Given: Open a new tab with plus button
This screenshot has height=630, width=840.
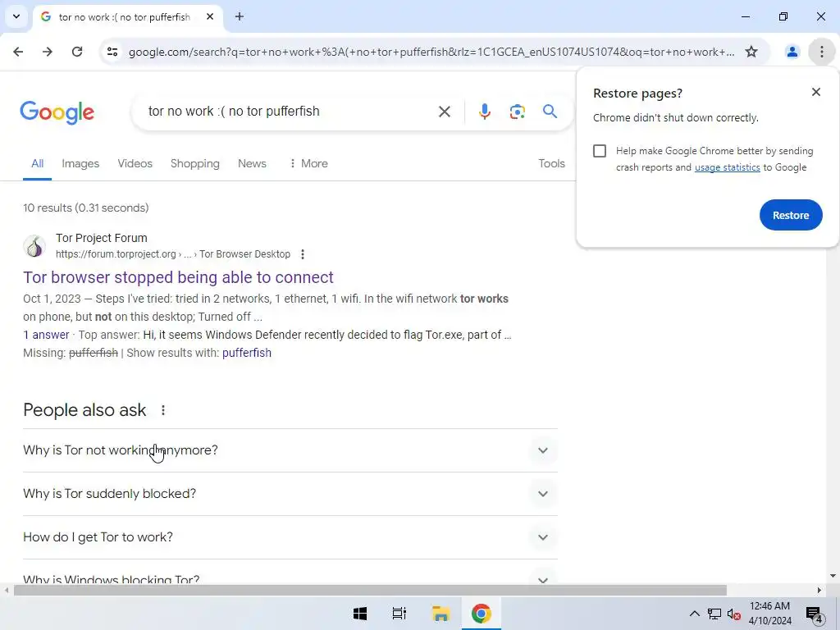Looking at the screenshot, I should tap(240, 16).
